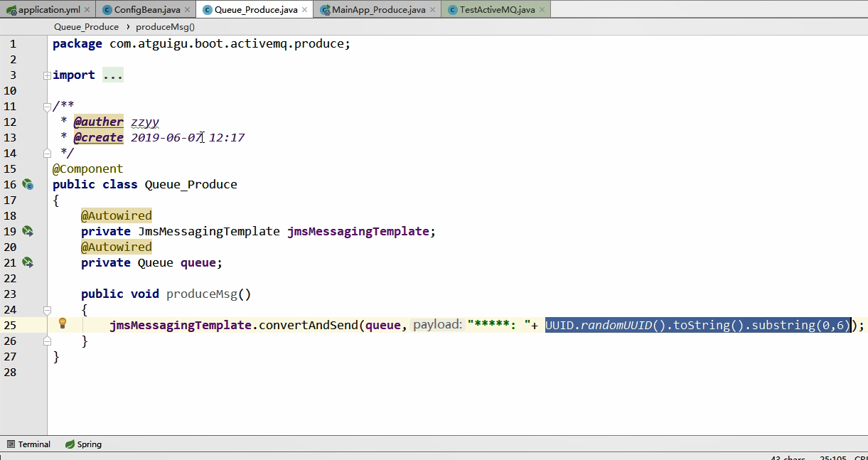Image resolution: width=868 pixels, height=460 pixels.
Task: Click the first @Autowired annotation on line 18
Action: pos(117,215)
